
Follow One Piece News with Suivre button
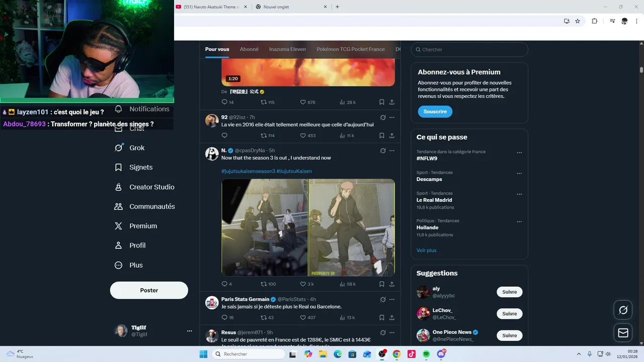click(510, 335)
